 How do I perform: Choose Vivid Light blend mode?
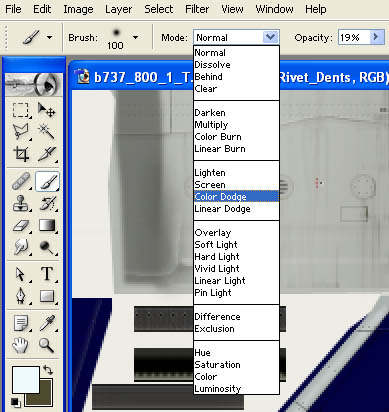(x=236, y=269)
